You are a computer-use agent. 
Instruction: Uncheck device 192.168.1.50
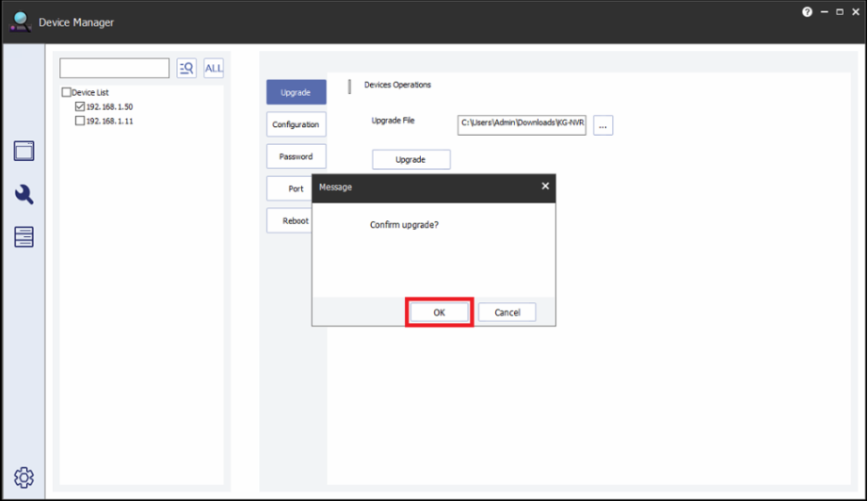coord(80,107)
